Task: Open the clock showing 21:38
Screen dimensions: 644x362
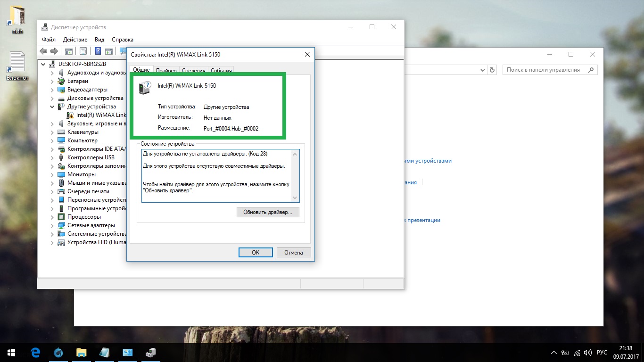Action: pos(626,353)
